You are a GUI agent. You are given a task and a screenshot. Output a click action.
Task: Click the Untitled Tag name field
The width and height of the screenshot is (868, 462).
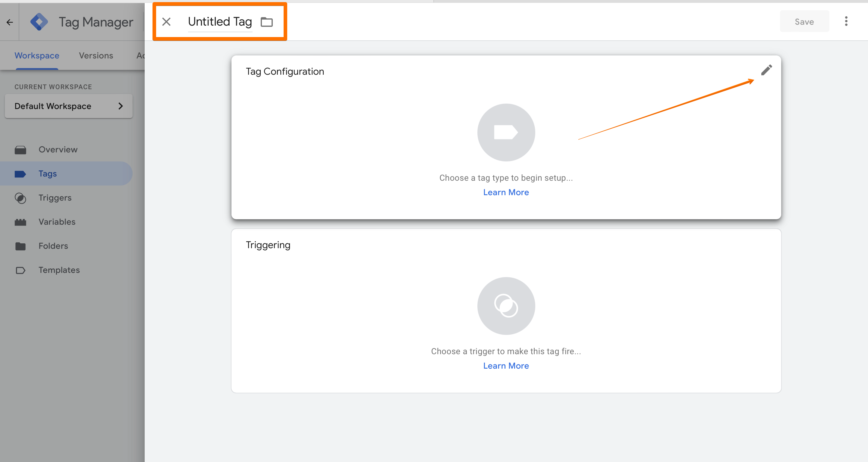220,22
